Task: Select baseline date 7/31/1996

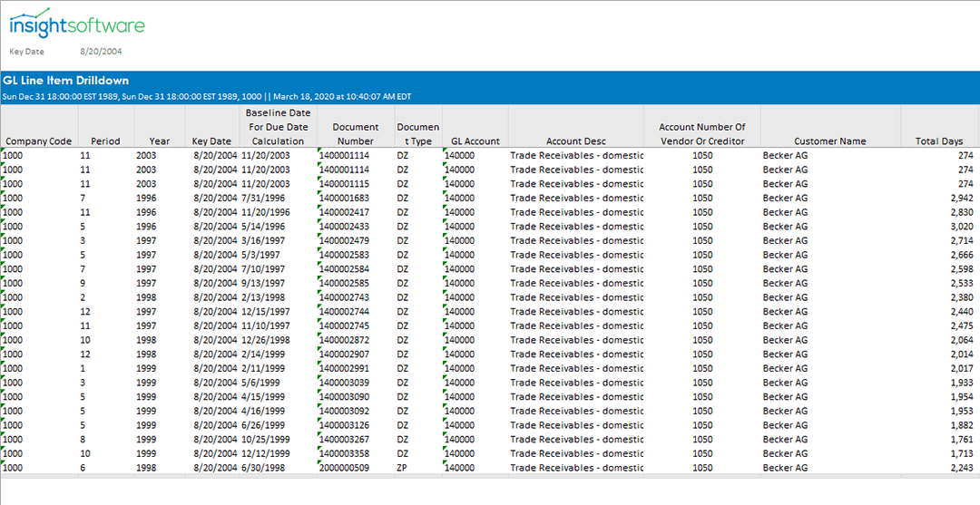Action: click(263, 198)
